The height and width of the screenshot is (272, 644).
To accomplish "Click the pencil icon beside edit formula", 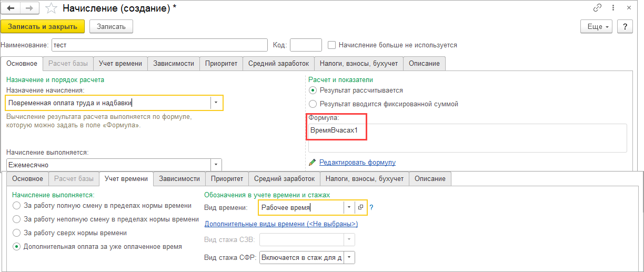I will point(313,163).
